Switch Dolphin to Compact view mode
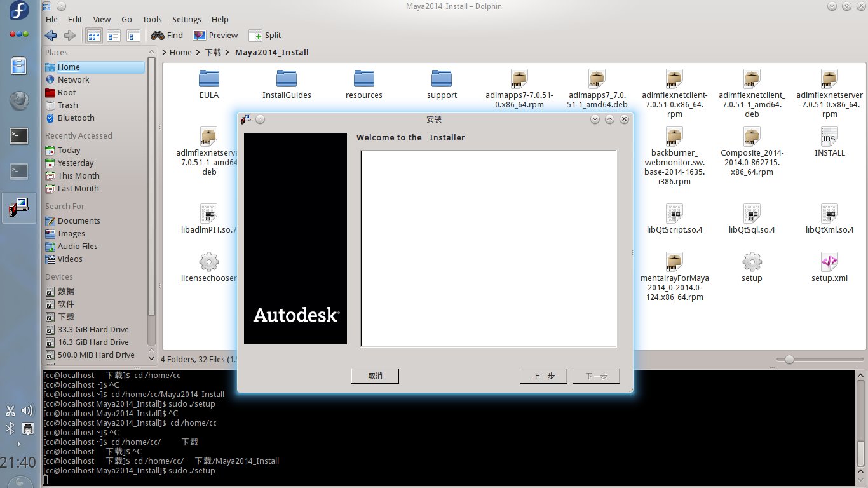This screenshot has width=868, height=488. click(x=113, y=36)
